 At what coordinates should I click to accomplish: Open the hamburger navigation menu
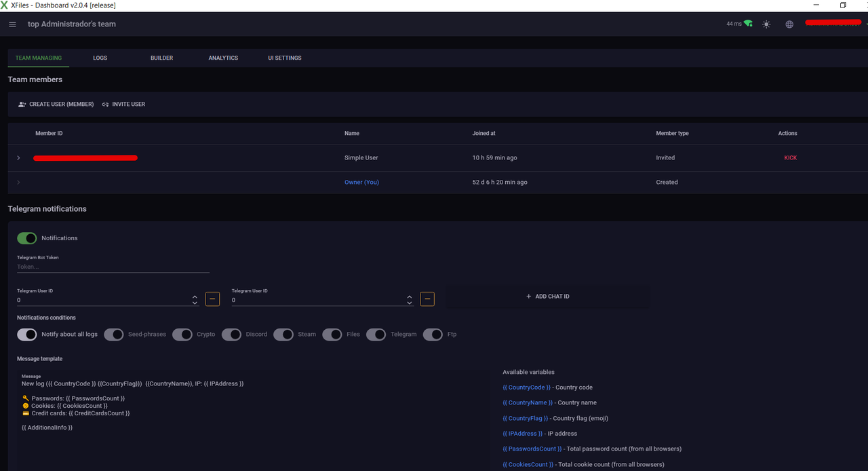[12, 24]
